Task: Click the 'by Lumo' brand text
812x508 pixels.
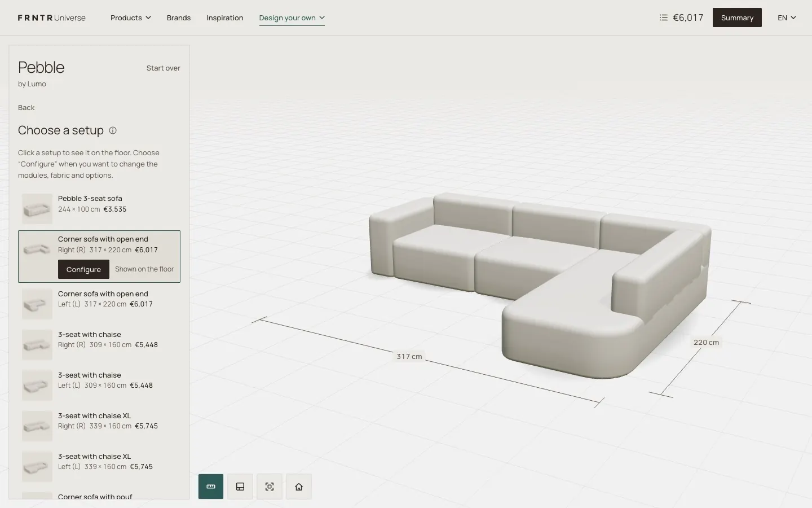Action: click(x=32, y=84)
